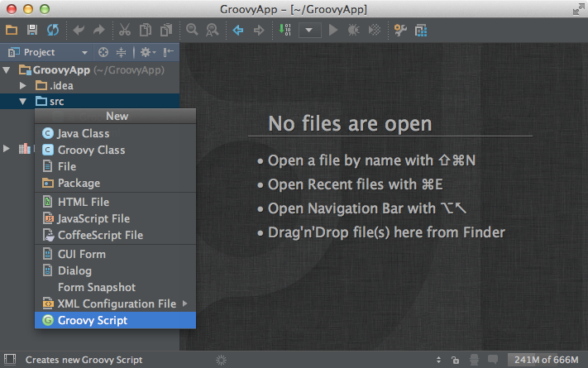This screenshot has height=368, width=588.
Task: Choose GUI Form from New menu
Action: pos(115,254)
